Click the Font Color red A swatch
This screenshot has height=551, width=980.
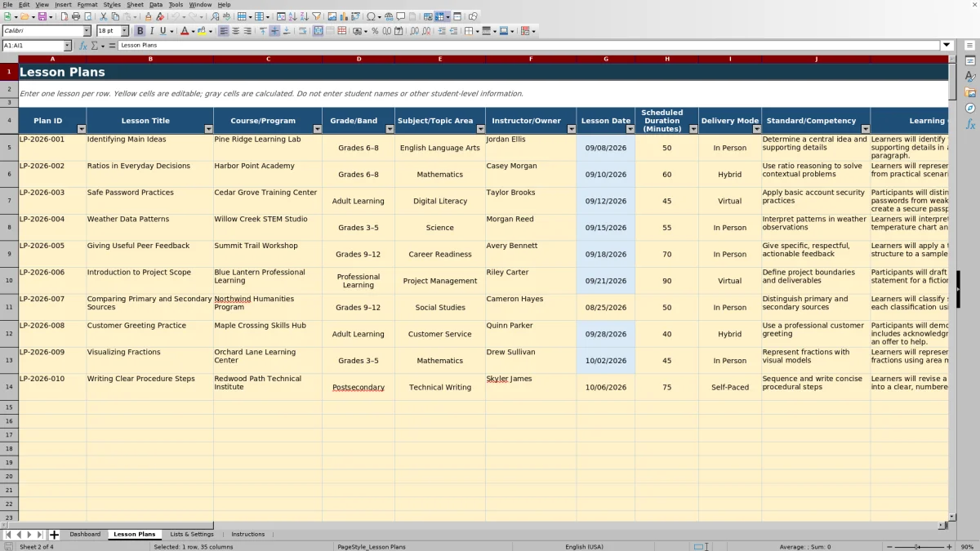pyautogui.click(x=184, y=31)
